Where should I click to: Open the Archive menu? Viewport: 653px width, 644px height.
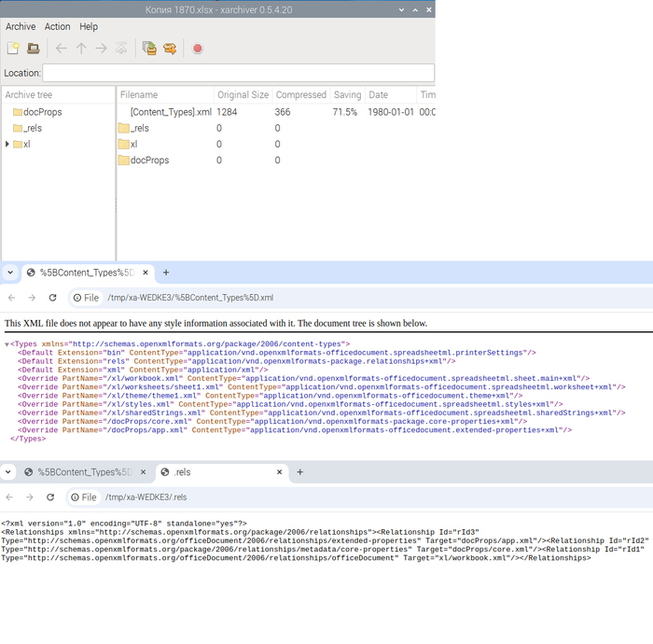click(21, 27)
